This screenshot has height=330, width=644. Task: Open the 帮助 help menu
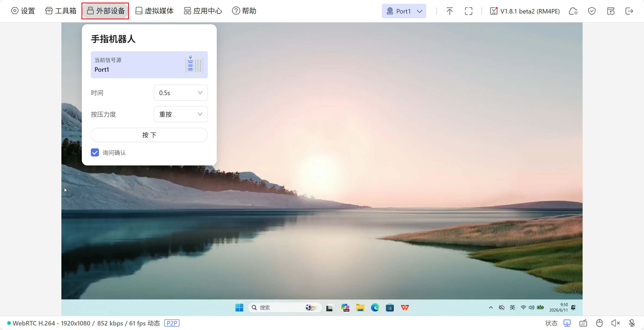tap(244, 11)
